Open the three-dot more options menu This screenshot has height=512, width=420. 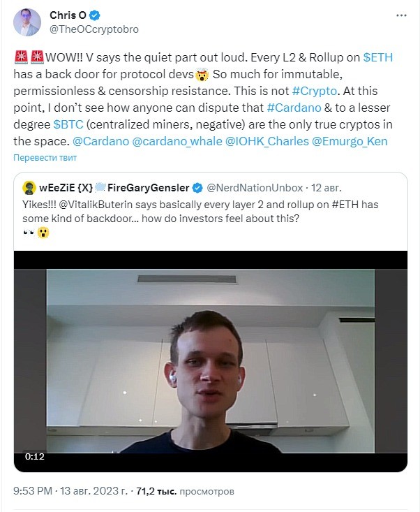pos(401,15)
